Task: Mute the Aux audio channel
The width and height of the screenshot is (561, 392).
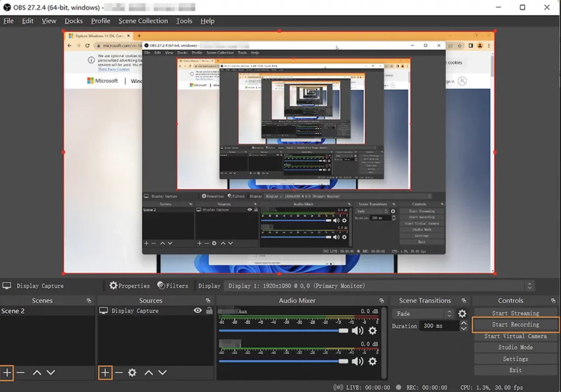Action: click(x=357, y=331)
